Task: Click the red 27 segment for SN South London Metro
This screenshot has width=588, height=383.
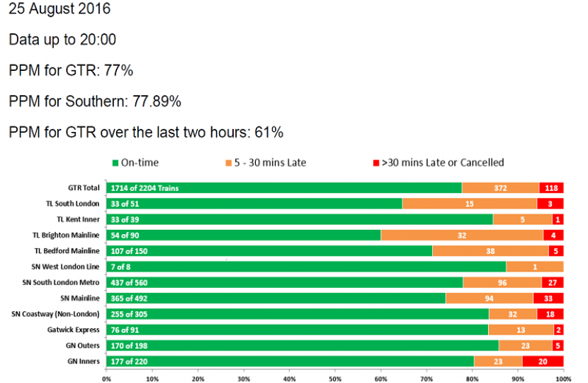Action: coord(553,282)
